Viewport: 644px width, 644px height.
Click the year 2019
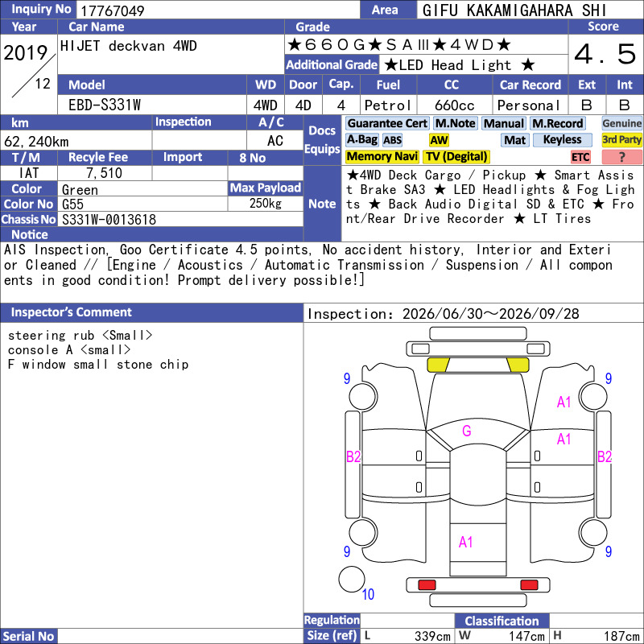26,53
